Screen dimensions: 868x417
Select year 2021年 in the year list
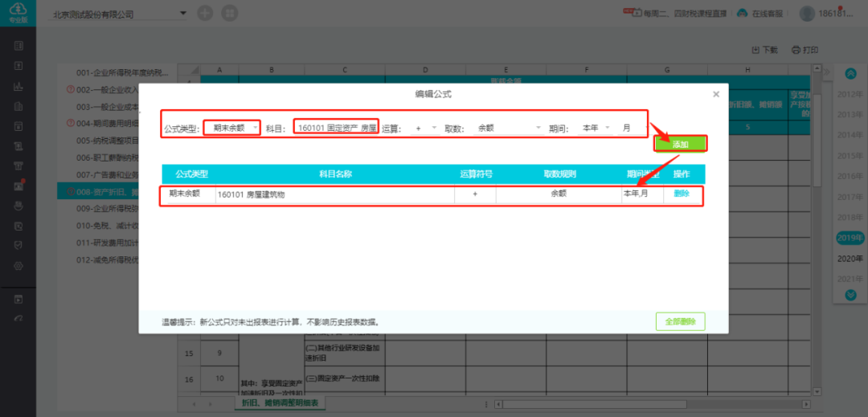point(850,279)
